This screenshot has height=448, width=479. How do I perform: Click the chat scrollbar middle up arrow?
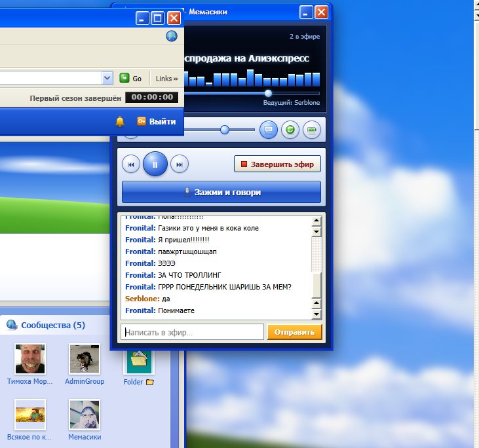pyautogui.click(x=316, y=303)
